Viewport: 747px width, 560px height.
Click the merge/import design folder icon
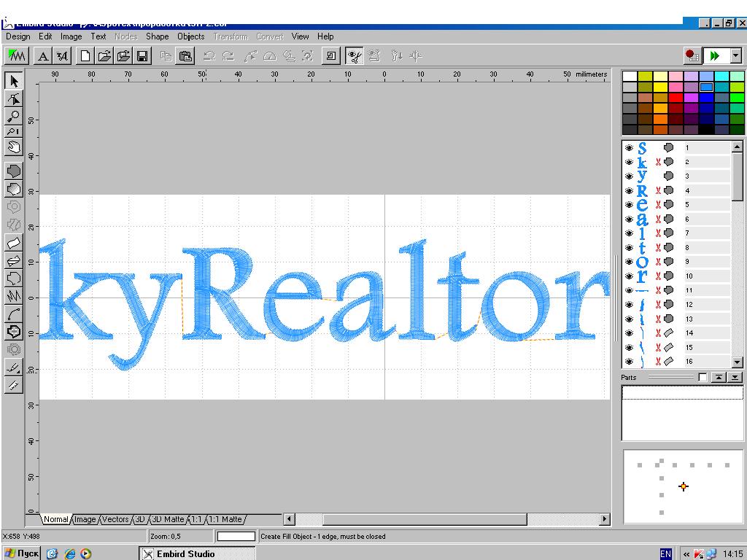123,56
